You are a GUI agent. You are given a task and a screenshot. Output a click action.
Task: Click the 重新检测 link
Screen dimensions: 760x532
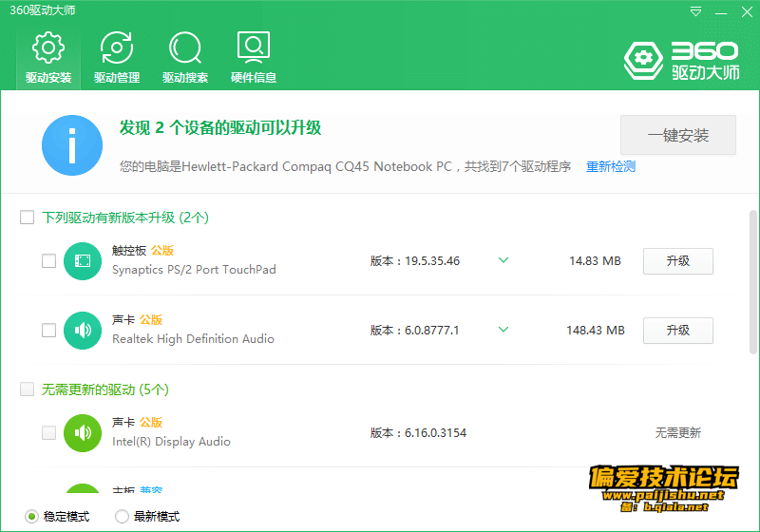[611, 166]
